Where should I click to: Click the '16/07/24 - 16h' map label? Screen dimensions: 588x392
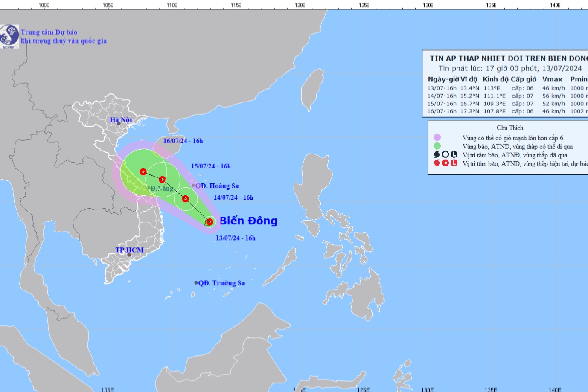click(x=183, y=141)
